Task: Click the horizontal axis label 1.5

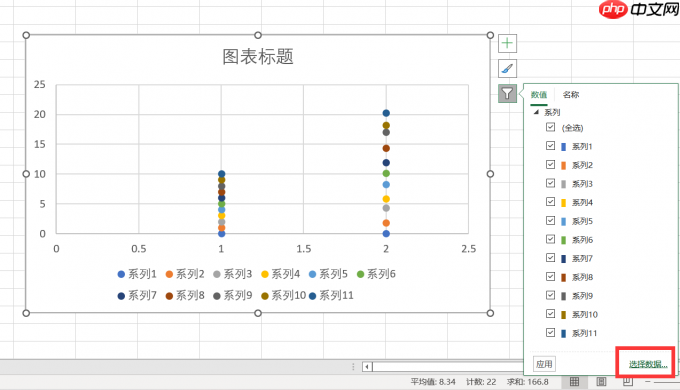Action: coord(304,249)
